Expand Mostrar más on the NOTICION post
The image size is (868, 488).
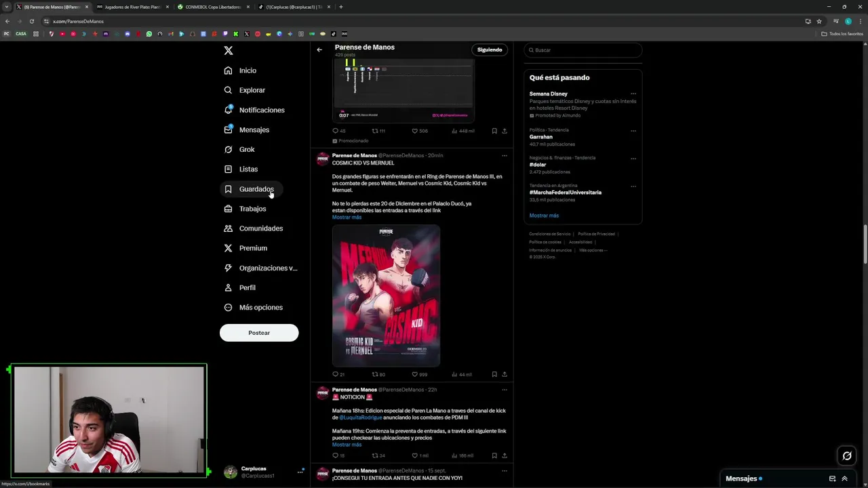tap(347, 445)
